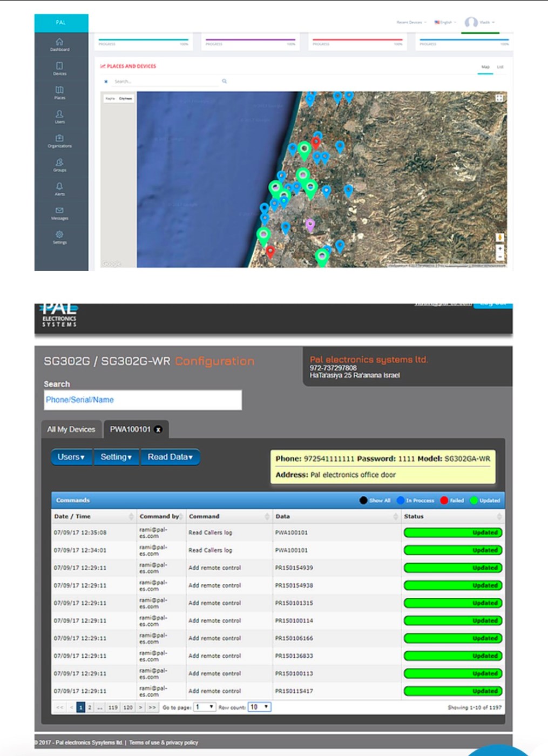The width and height of the screenshot is (548, 756).
Task: Open the English language dropdown
Action: (x=445, y=22)
